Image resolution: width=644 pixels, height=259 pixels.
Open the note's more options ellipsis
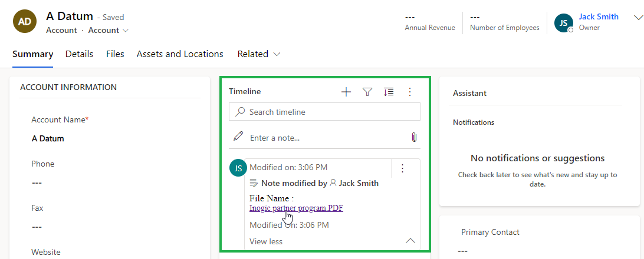pos(402,168)
